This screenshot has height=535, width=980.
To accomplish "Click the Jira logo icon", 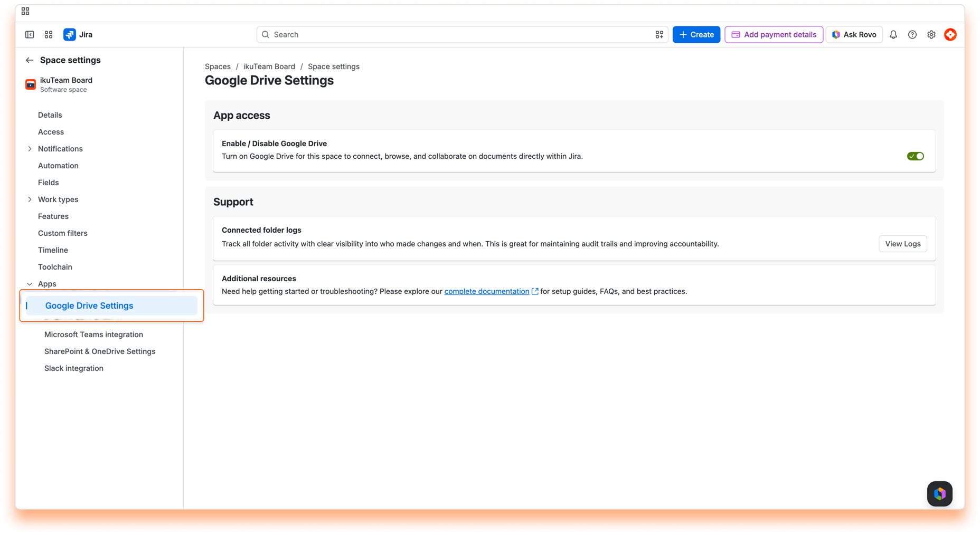I will point(69,35).
